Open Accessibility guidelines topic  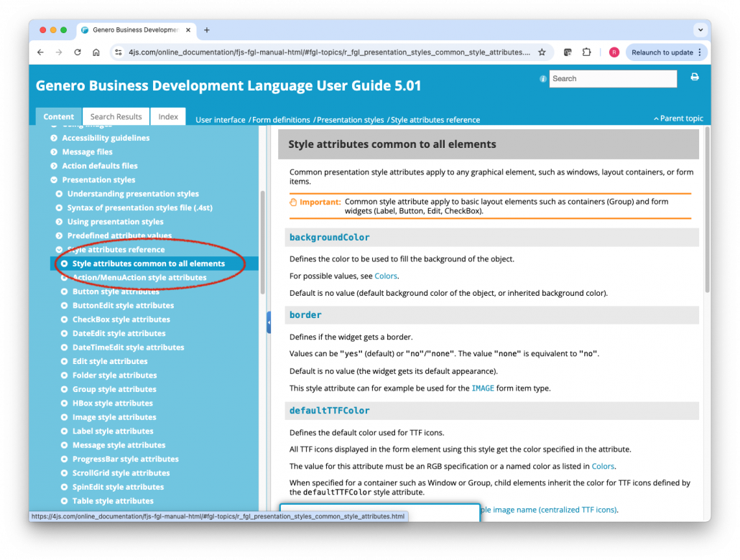[x=106, y=138]
